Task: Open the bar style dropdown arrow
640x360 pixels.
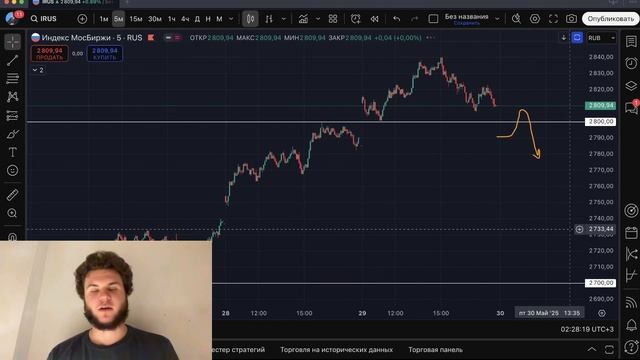Action: (284, 19)
